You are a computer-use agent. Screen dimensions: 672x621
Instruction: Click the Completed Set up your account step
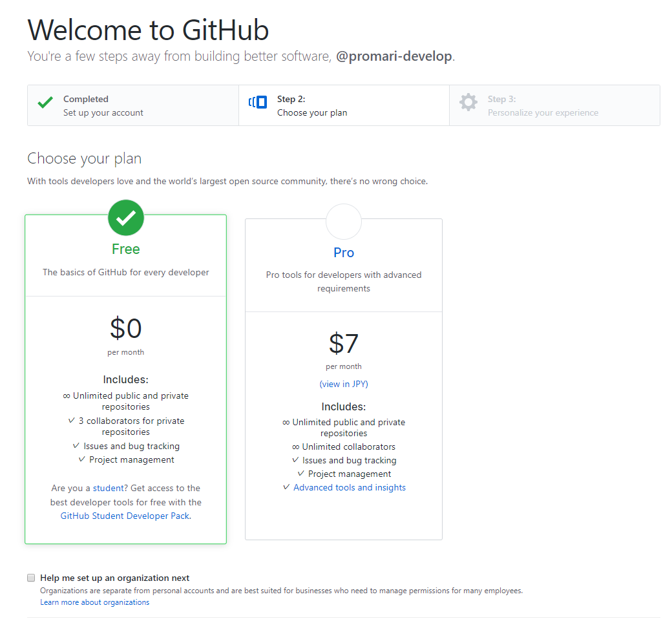click(x=133, y=105)
